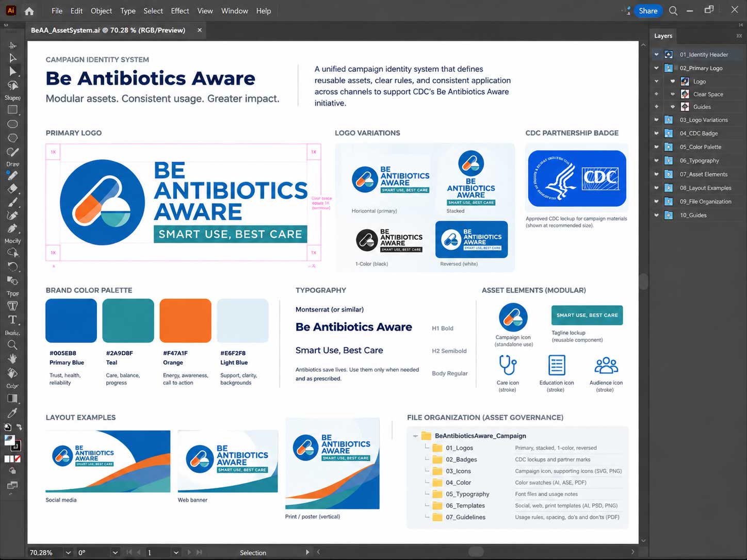
Task: Collapse the BeAntibioticsAware_Campaign folder tree
Action: tap(415, 436)
